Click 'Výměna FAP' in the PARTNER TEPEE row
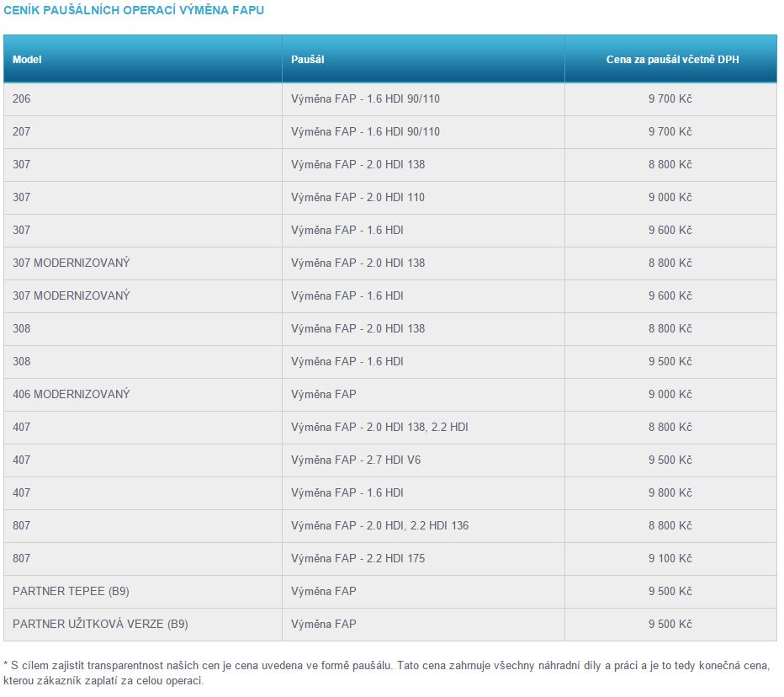784x697 pixels. click(x=324, y=592)
